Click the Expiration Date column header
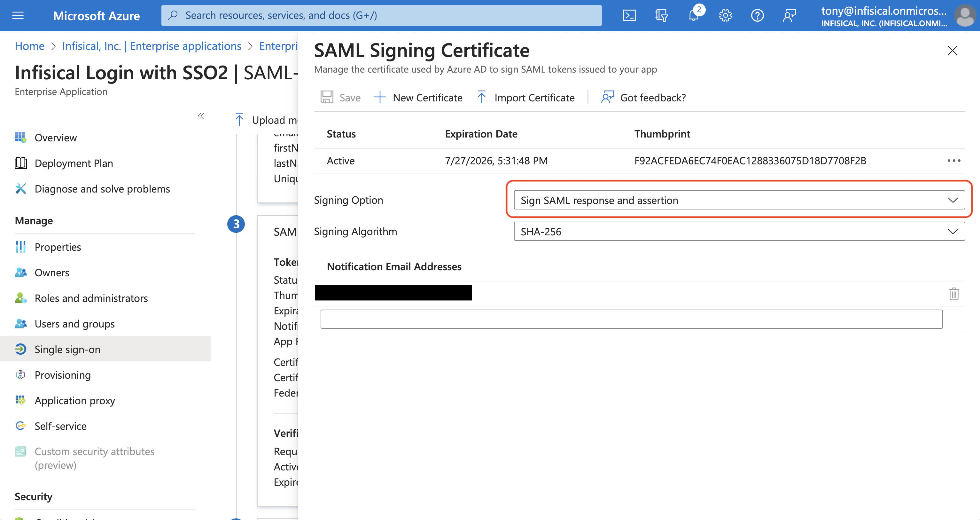Image resolution: width=980 pixels, height=520 pixels. (x=481, y=134)
